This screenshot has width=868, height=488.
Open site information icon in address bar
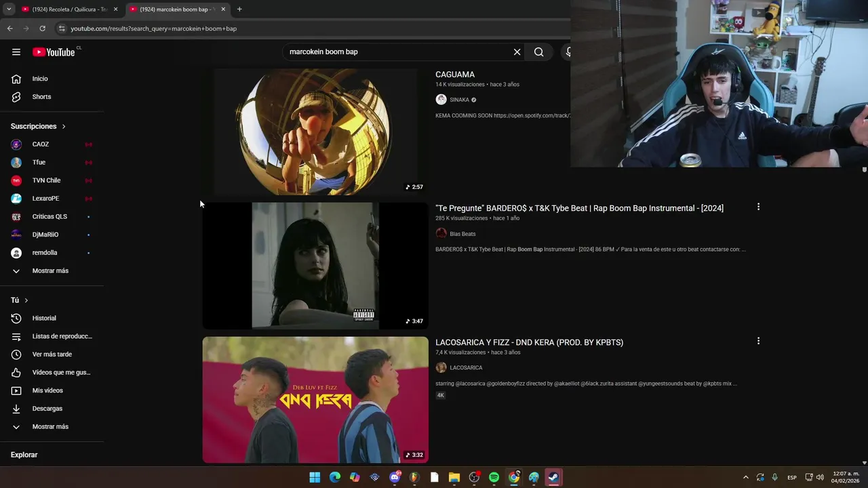coord(62,28)
